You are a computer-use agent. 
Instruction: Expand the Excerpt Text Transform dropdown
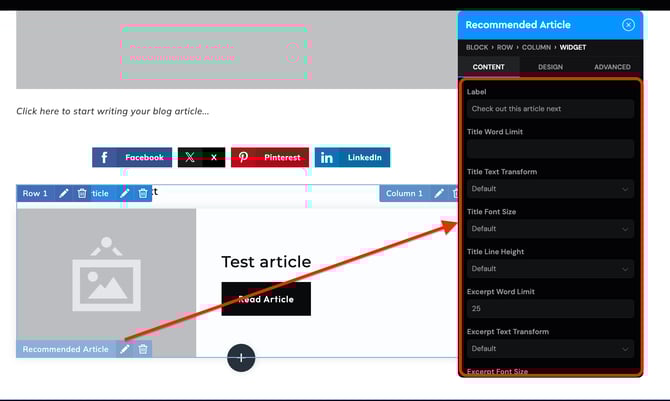550,349
